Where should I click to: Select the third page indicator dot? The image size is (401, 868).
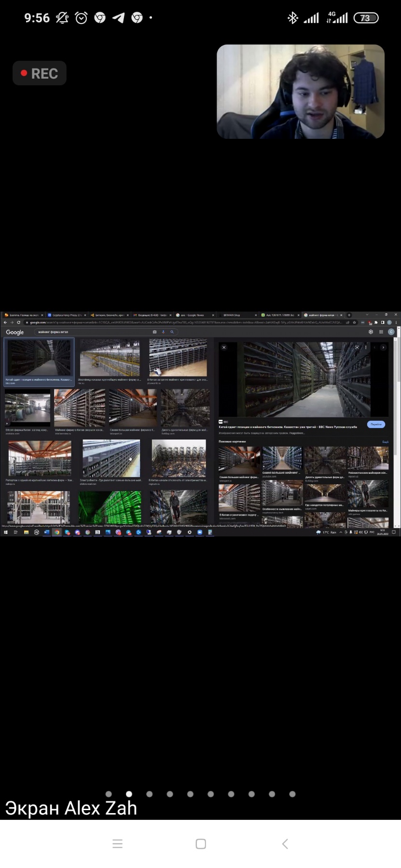point(150,794)
